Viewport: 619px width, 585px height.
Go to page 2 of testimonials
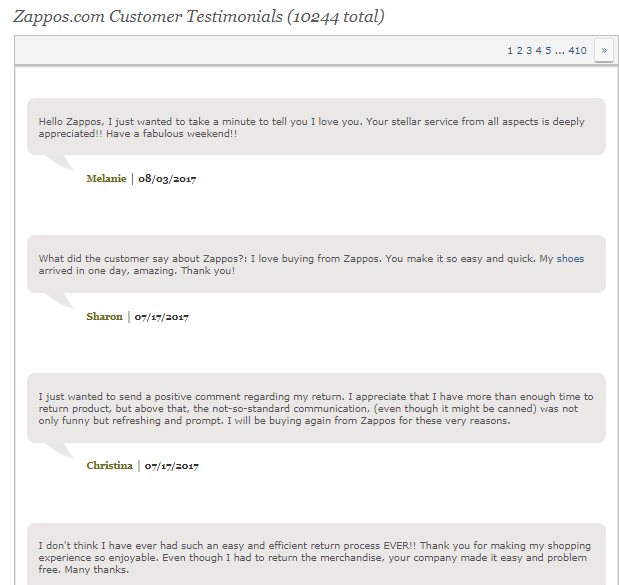[520, 50]
